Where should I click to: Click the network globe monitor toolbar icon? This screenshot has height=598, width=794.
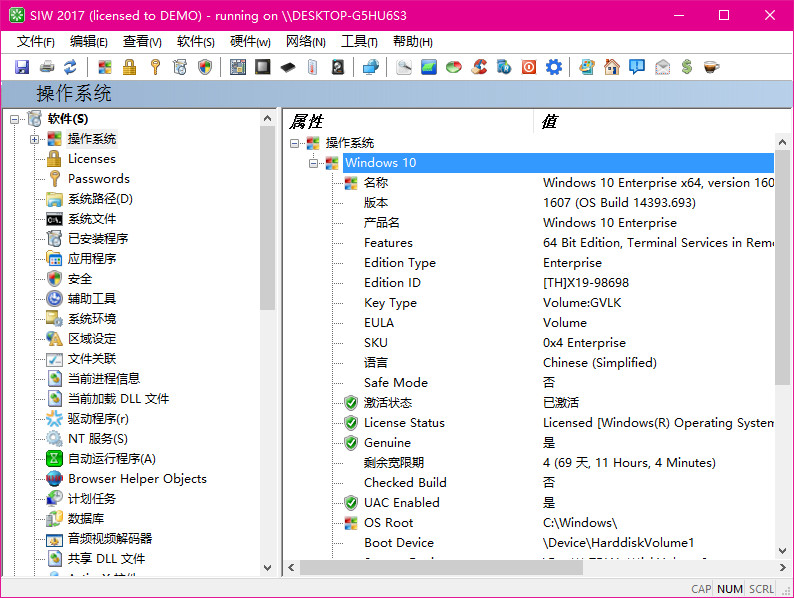coord(371,67)
